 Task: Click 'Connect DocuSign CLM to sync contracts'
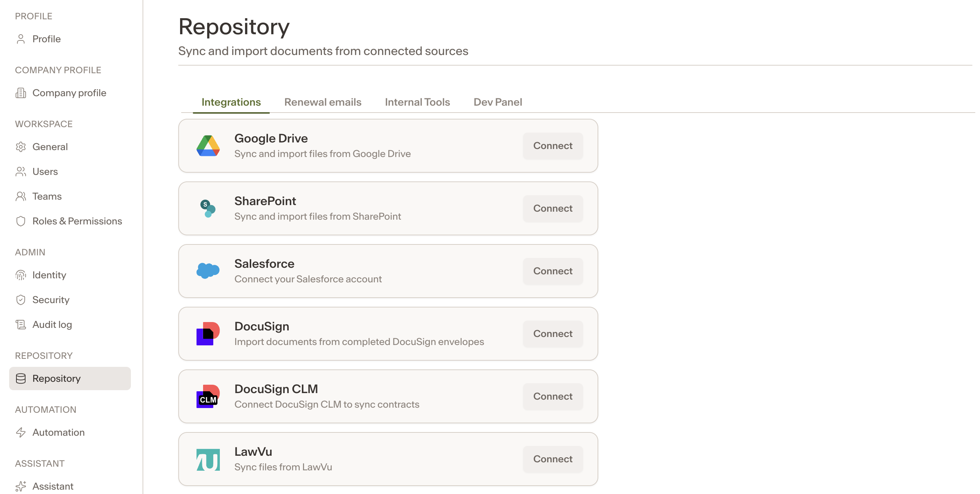(327, 405)
